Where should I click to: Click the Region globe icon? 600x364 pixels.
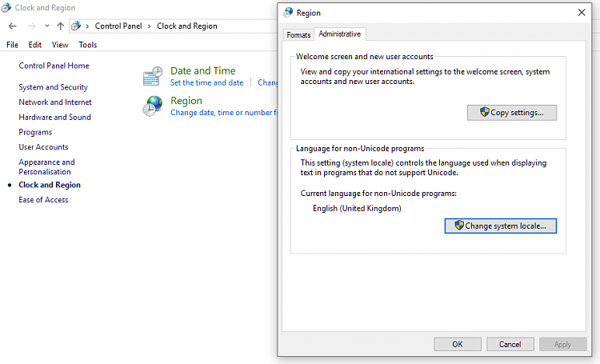(x=153, y=106)
